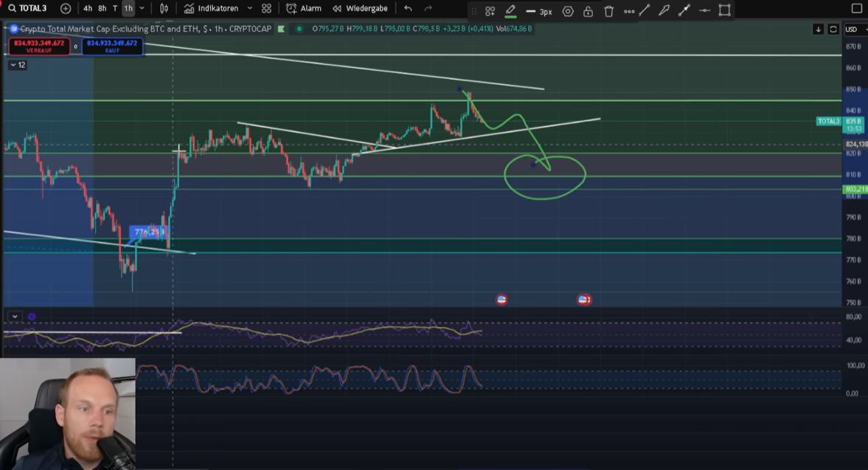Collapse the RSI indicator pane chevron
This screenshot has width=868, height=470.
15,317
